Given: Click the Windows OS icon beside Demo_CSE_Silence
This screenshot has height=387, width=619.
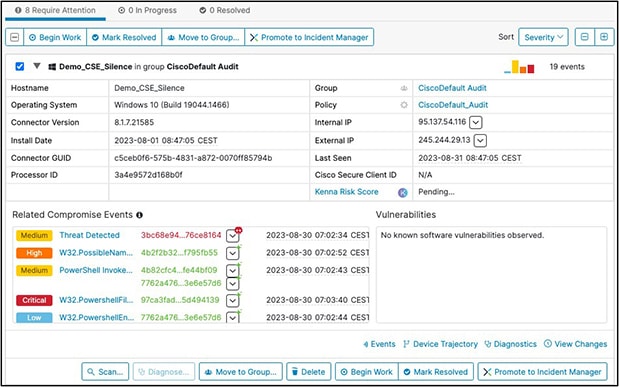Looking at the screenshot, I should (x=52, y=67).
